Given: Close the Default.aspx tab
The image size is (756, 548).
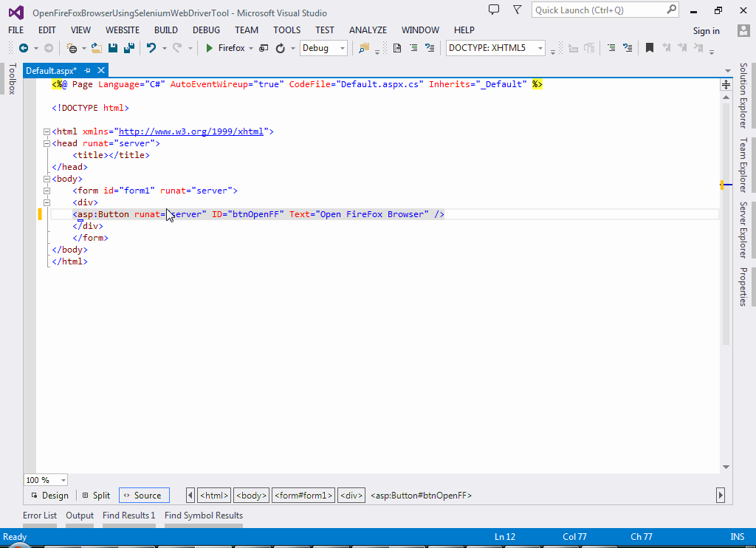Looking at the screenshot, I should click(x=100, y=70).
